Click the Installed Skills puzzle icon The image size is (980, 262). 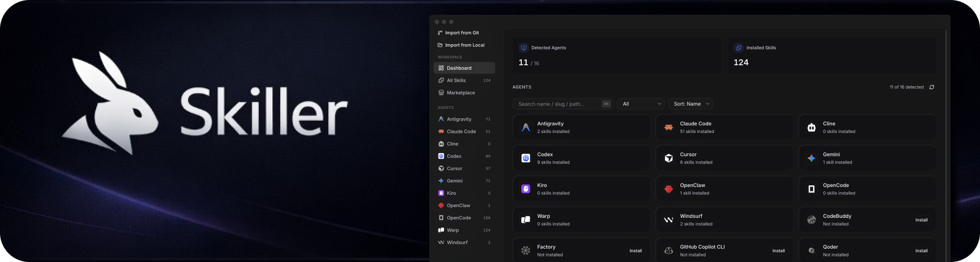pos(738,48)
